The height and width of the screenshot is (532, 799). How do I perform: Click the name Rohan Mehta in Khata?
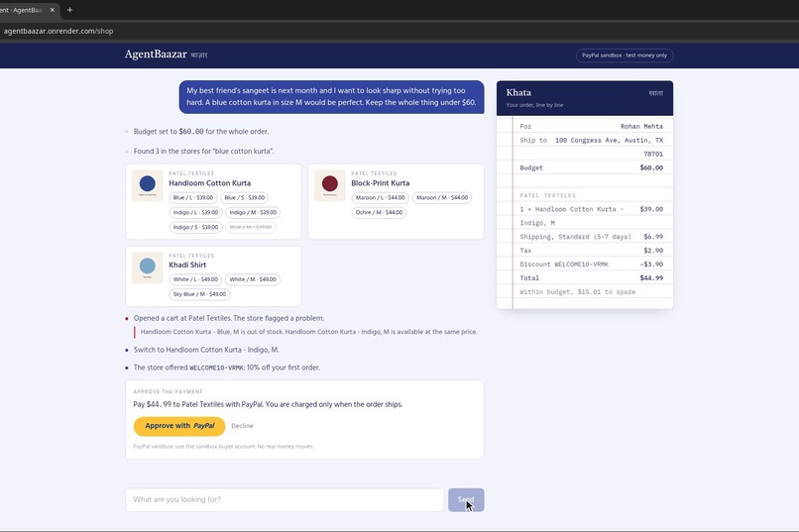pos(641,126)
